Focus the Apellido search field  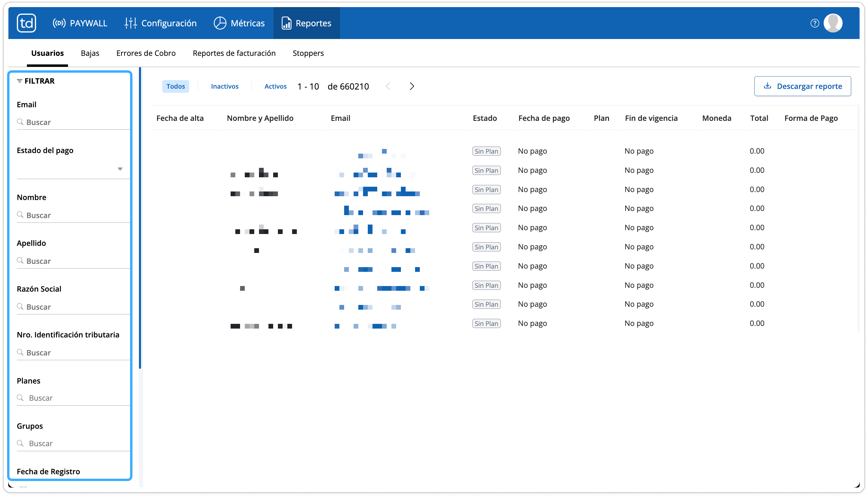73,261
